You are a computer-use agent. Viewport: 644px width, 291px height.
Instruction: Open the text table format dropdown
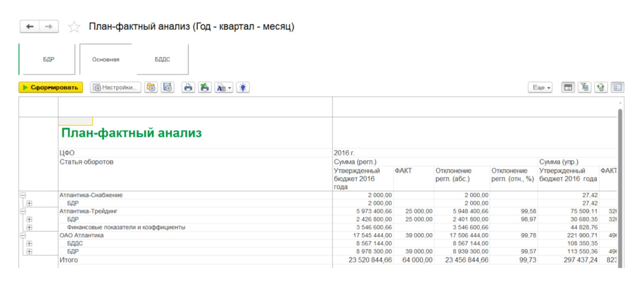point(224,87)
